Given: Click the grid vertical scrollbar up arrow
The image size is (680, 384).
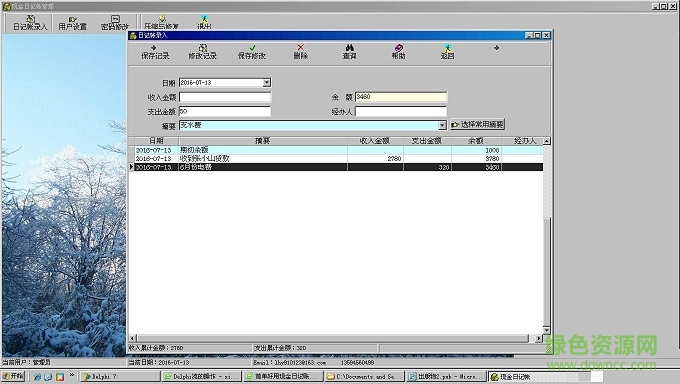Looking at the screenshot, I should pyautogui.click(x=547, y=141).
